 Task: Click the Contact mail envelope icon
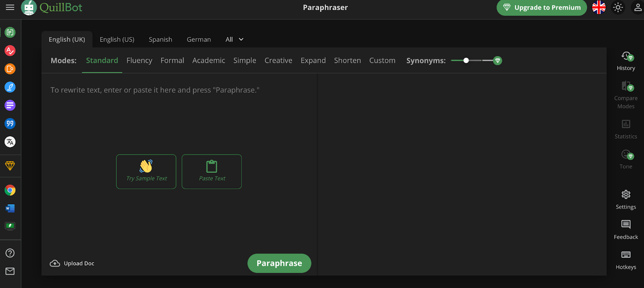tap(10, 271)
